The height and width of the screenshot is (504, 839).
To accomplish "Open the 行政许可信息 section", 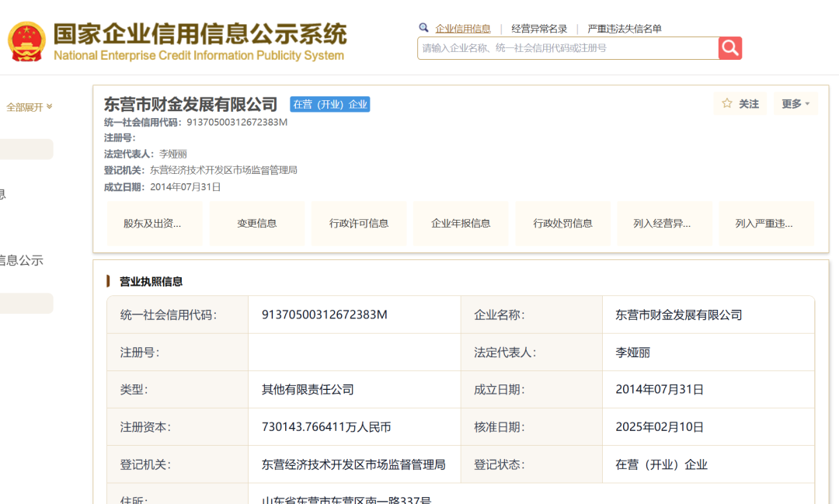I will point(359,224).
